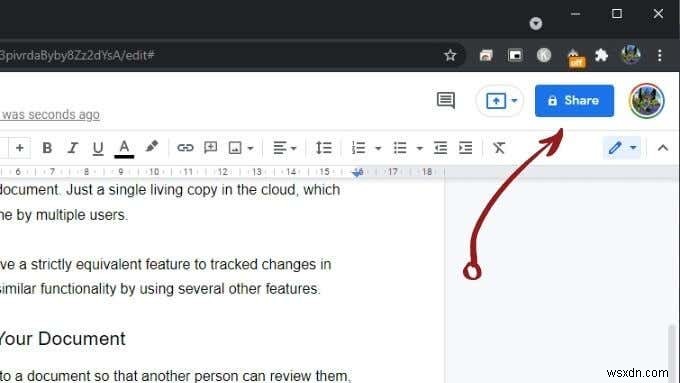Increase indent
Screen dimensions: 680x383
coord(465,148)
